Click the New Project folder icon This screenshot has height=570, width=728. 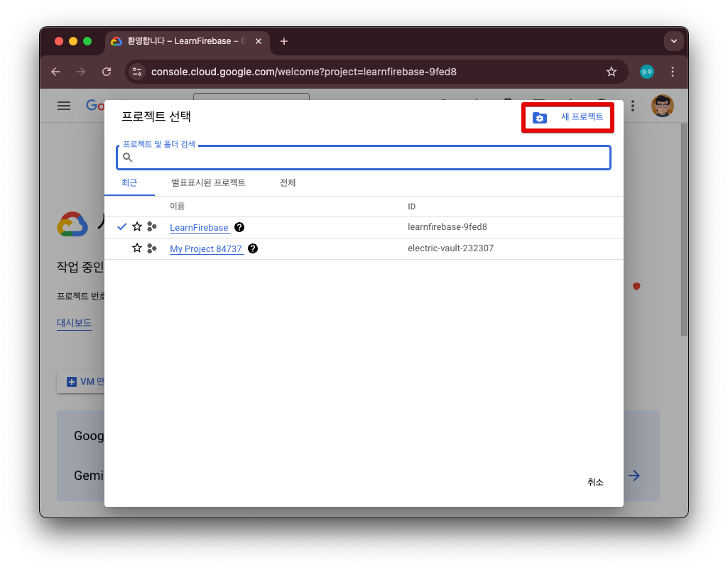tap(539, 118)
